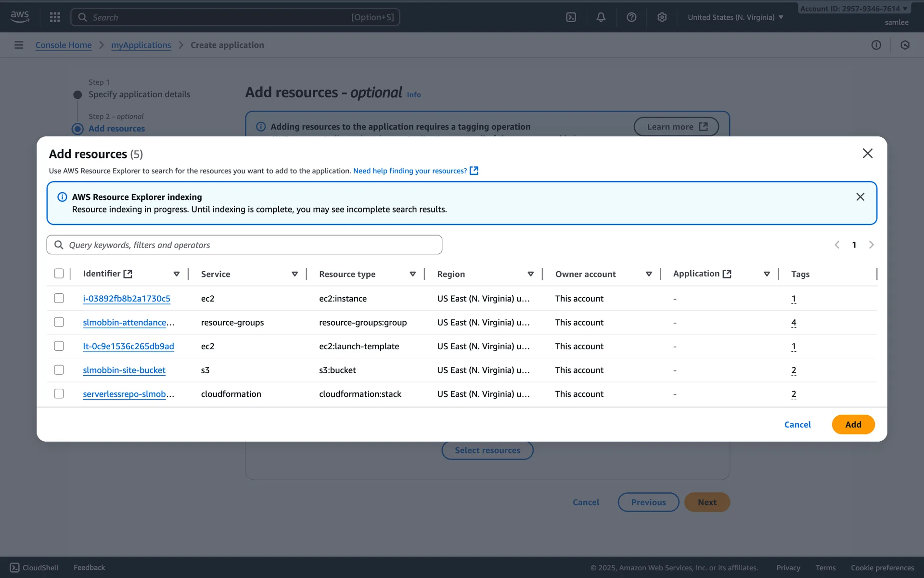Image resolution: width=924 pixels, height=578 pixels.
Task: Open the region selector United States (N. Virginia)
Action: pos(735,17)
